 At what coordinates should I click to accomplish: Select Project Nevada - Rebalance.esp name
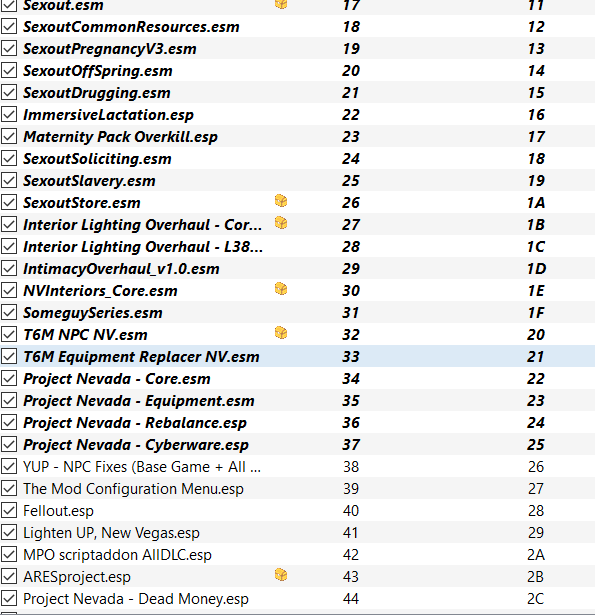(135, 423)
